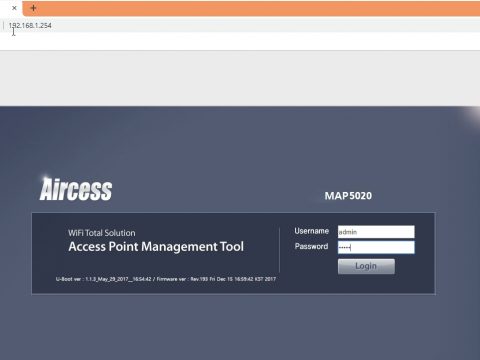
Task: Click the Access Point Management Tool heading
Action: click(156, 247)
